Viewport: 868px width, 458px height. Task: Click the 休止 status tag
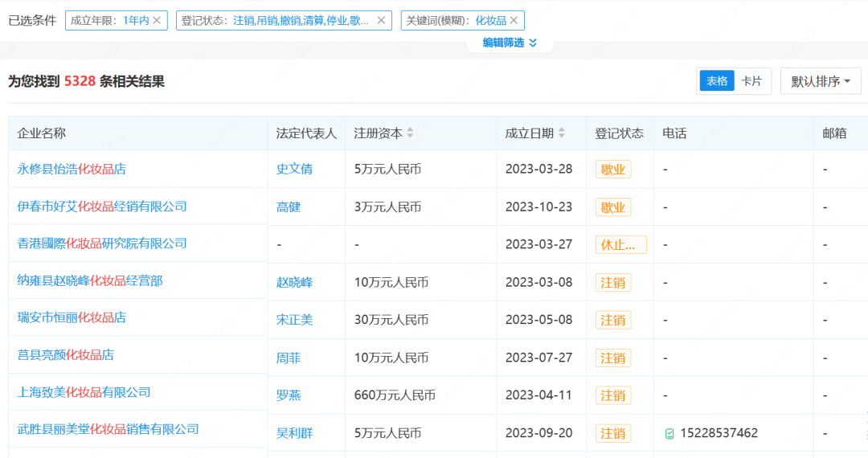[620, 245]
